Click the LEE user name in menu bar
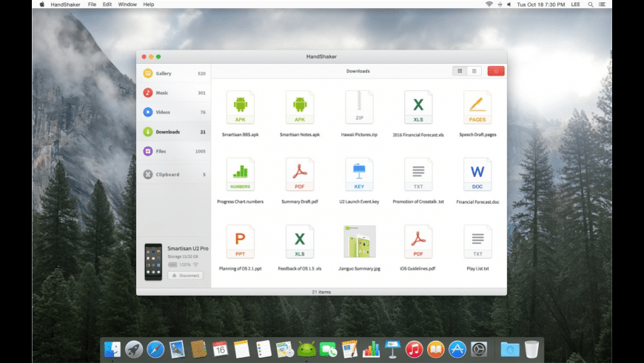This screenshot has height=363, width=644. pyautogui.click(x=575, y=4)
